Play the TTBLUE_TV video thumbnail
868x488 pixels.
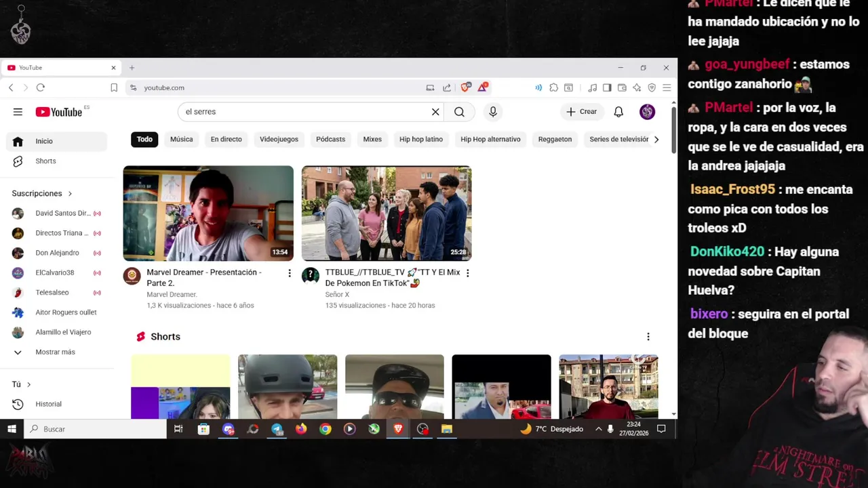(x=387, y=213)
